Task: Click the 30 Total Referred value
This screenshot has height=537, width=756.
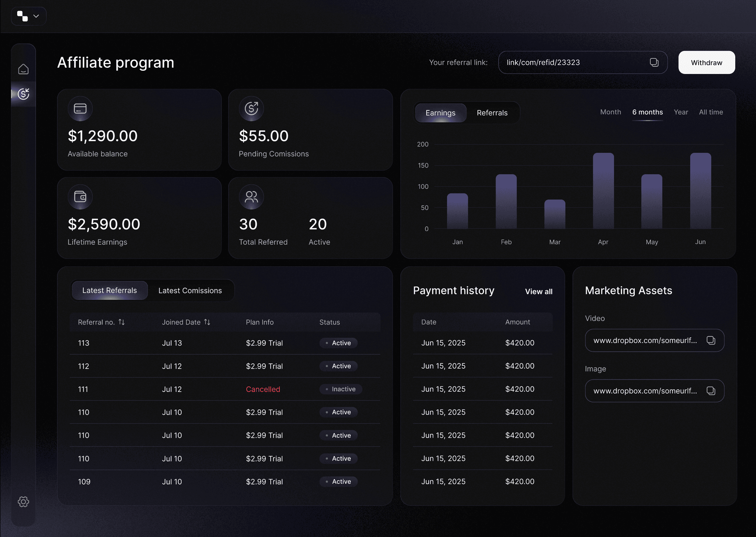Action: coord(248,224)
